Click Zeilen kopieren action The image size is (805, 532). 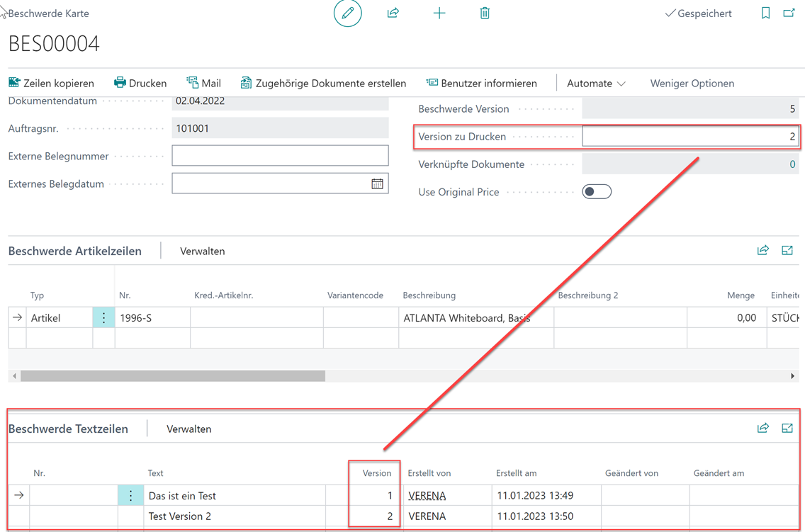(51, 83)
